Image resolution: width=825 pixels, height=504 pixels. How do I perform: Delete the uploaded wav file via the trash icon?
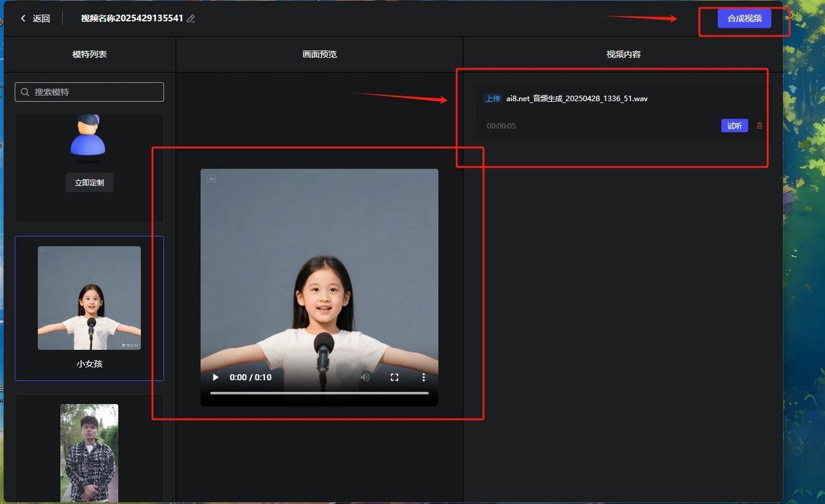pyautogui.click(x=759, y=126)
